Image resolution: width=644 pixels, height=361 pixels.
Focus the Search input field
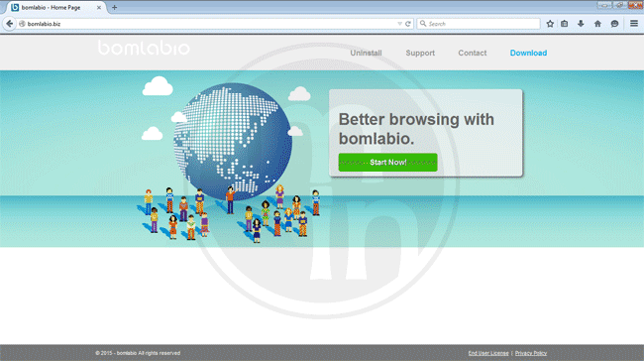[x=479, y=24]
